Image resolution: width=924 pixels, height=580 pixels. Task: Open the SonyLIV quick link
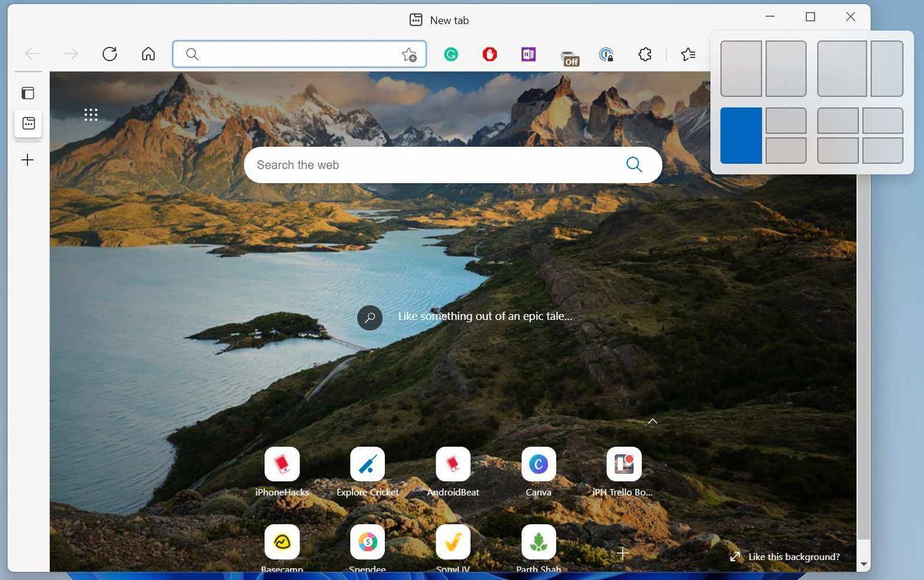(453, 548)
